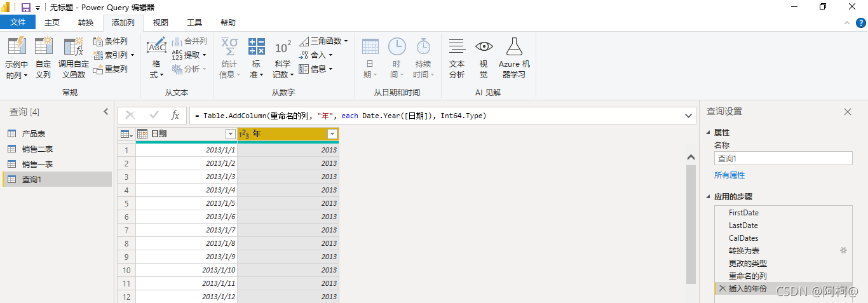Switch to the Tools tab (工具)
Image resolution: width=868 pixels, height=303 pixels.
194,23
